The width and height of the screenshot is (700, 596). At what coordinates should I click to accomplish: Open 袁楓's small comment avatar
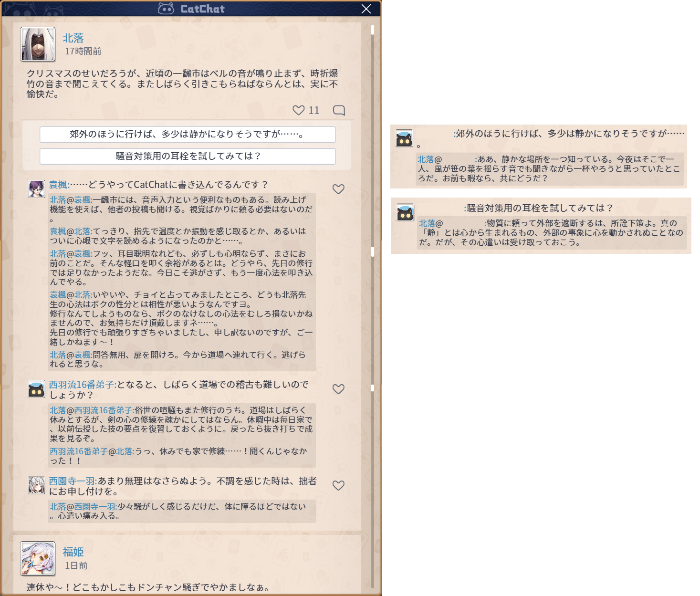pos(36,189)
